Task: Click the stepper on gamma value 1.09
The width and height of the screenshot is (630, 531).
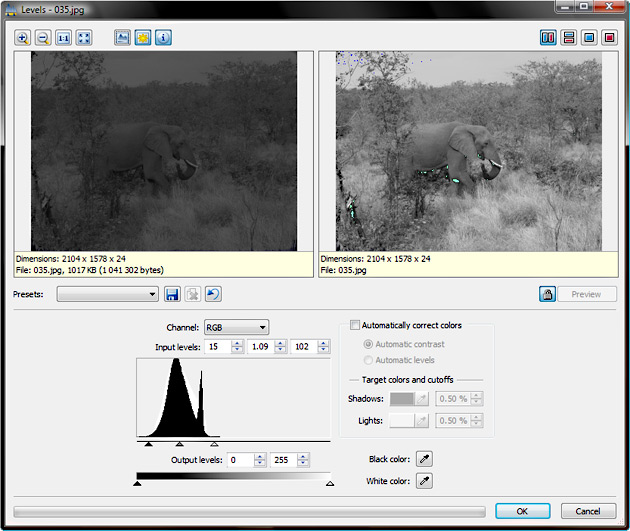Action: point(280,347)
